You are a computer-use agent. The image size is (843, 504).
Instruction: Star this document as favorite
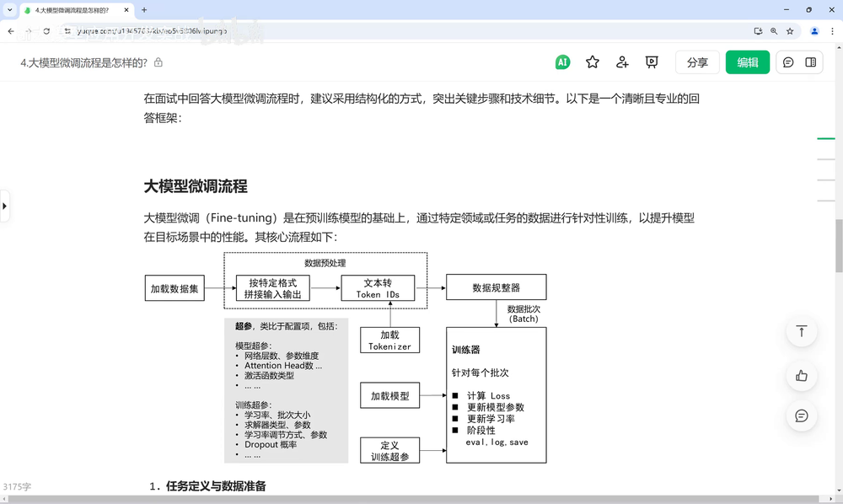click(x=593, y=62)
